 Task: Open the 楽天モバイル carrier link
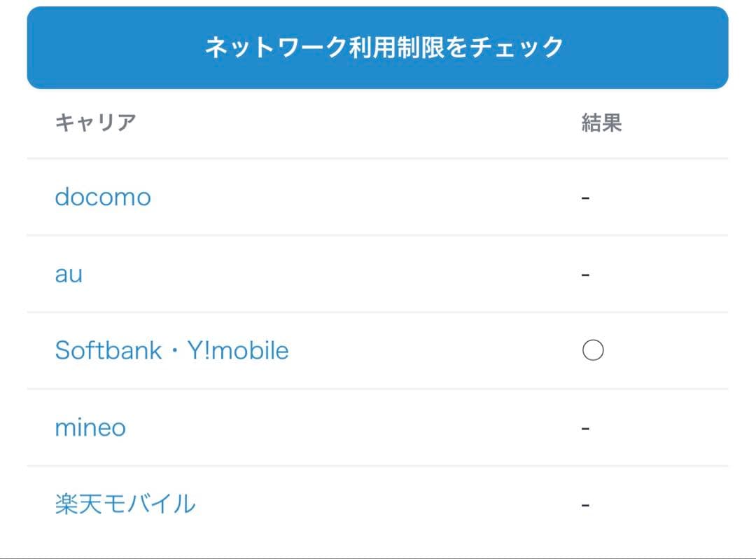pyautogui.click(x=125, y=504)
